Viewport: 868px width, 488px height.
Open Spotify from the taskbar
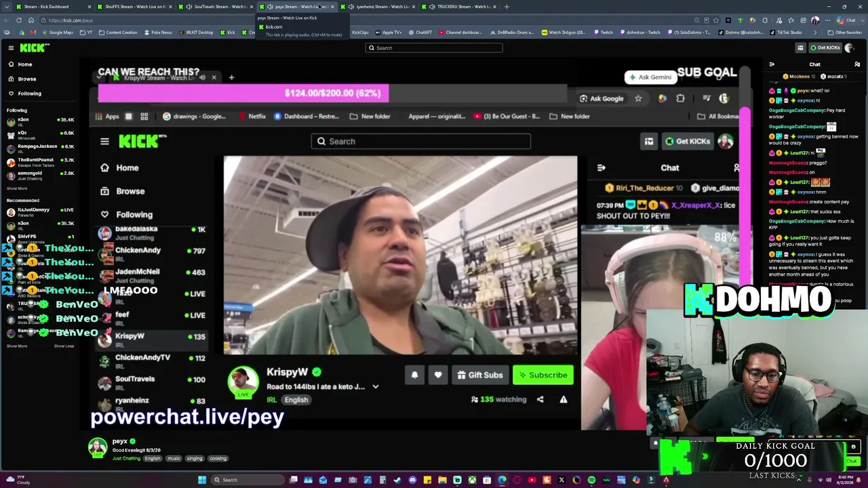pyautogui.click(x=591, y=480)
